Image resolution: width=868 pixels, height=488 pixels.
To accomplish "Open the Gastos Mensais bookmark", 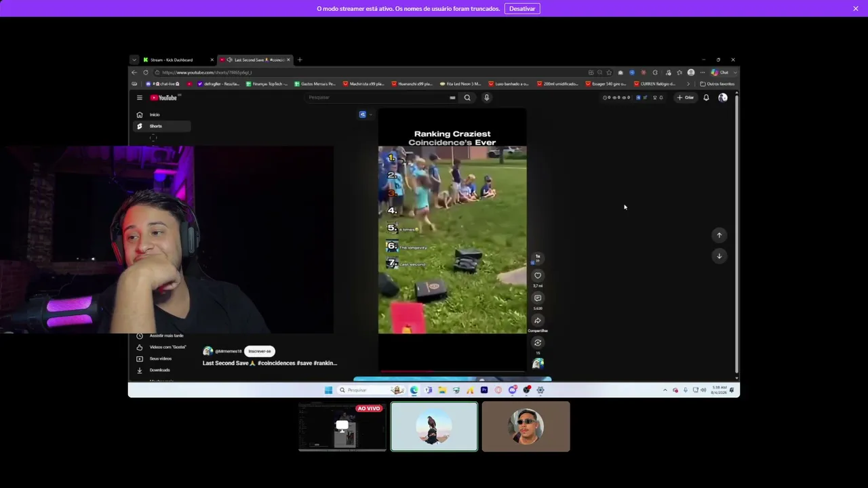I will tap(315, 84).
